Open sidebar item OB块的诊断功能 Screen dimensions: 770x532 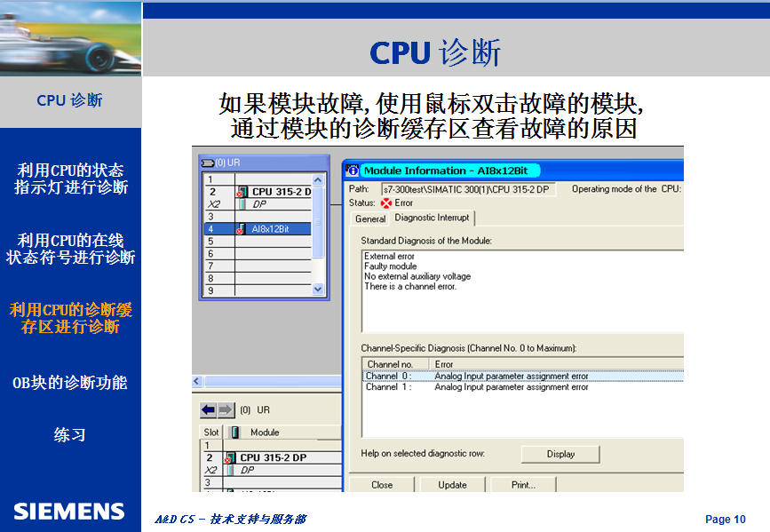tap(70, 383)
